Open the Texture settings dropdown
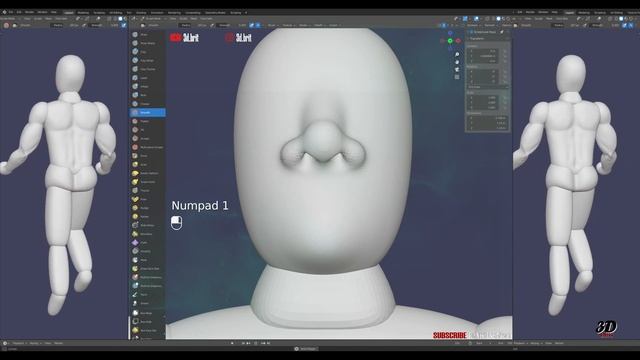The image size is (640, 360). 288,25
